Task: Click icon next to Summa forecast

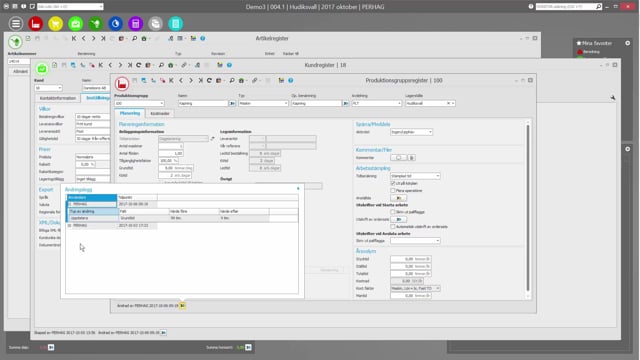Action: 248,347
